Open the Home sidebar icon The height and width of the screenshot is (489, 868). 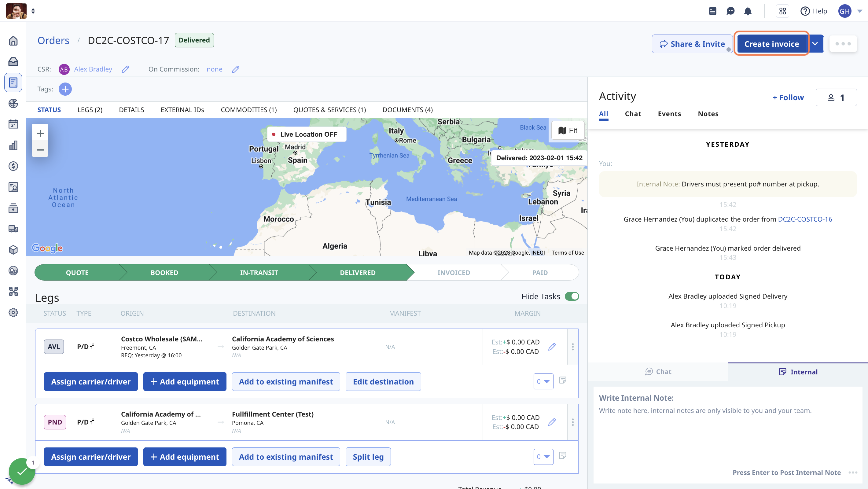[13, 41]
